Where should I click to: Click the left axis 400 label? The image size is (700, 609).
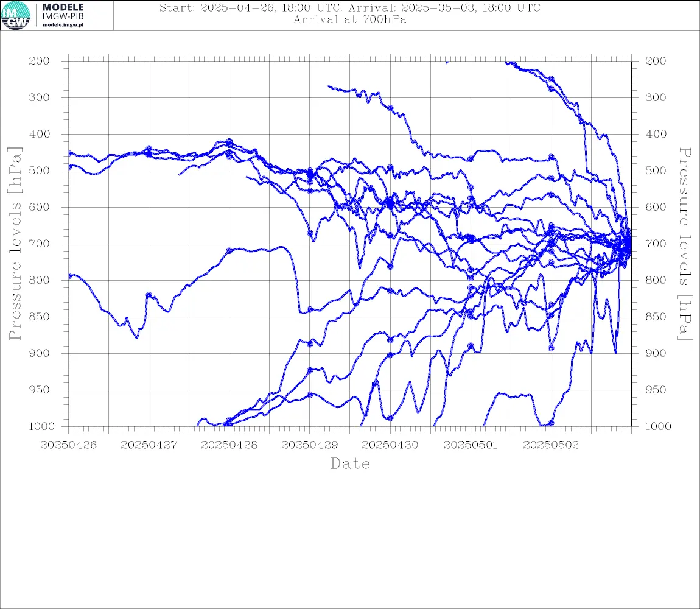click(40, 134)
